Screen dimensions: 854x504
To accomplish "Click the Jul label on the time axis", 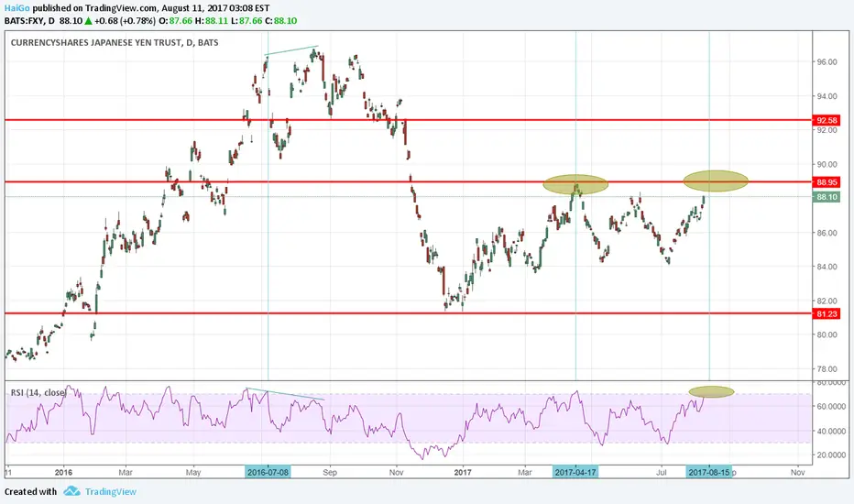I will pos(662,473).
